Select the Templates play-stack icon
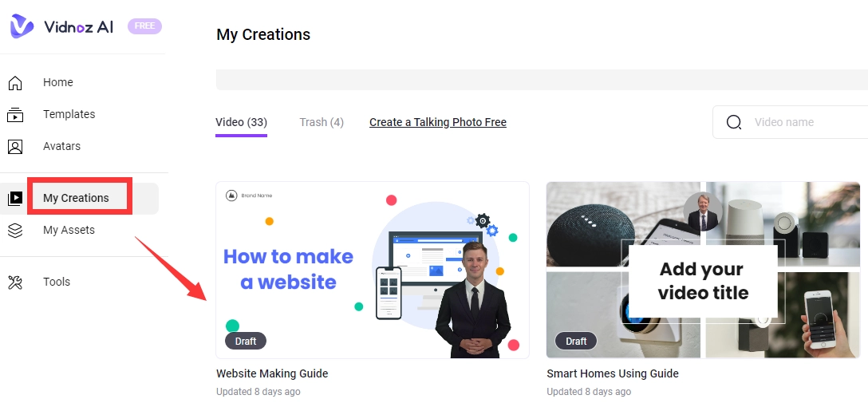868x403 pixels. 15,115
